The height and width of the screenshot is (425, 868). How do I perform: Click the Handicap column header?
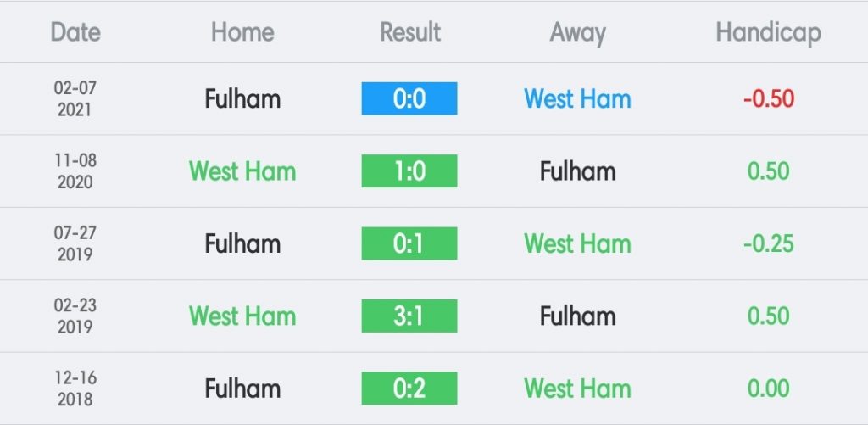pos(768,33)
